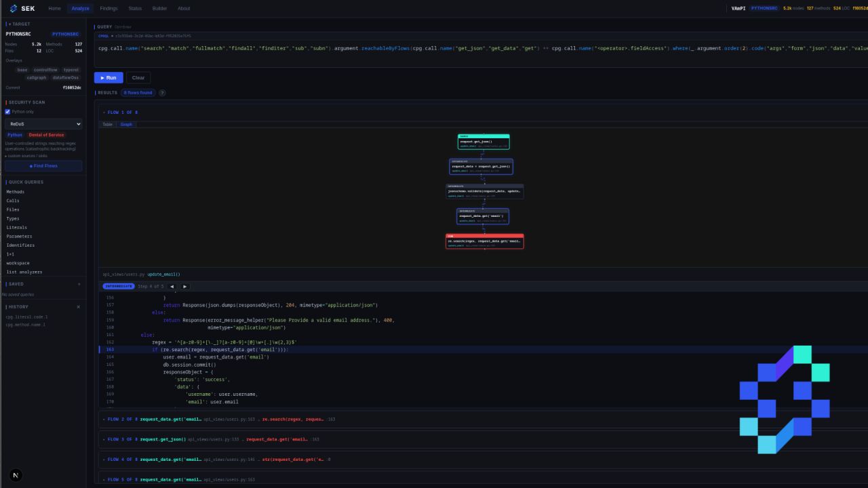Open the Next.js dev tools N icon

click(16, 475)
